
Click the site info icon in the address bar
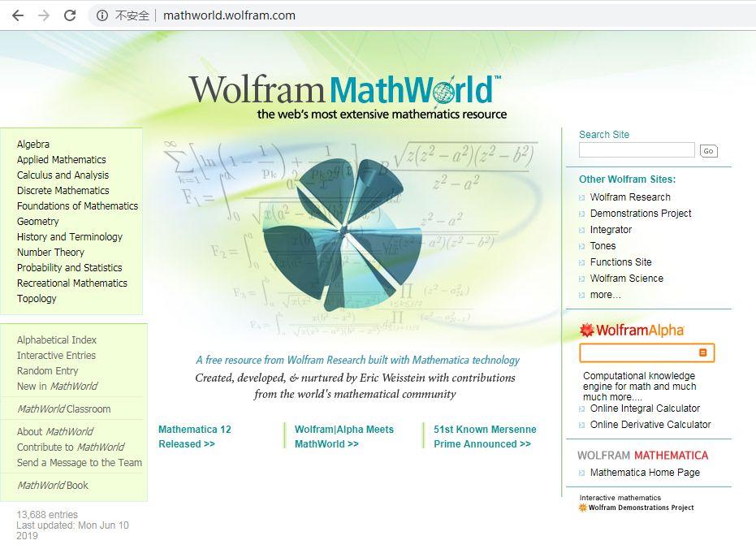pos(102,15)
